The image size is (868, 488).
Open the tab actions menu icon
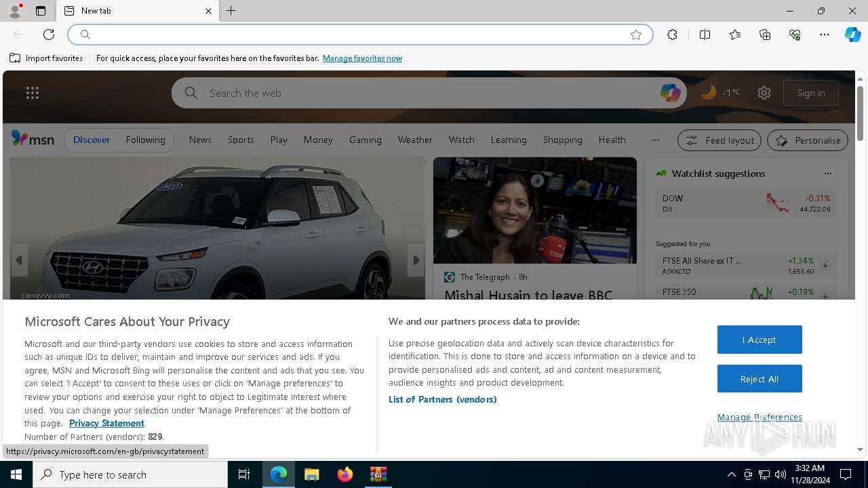click(x=41, y=11)
